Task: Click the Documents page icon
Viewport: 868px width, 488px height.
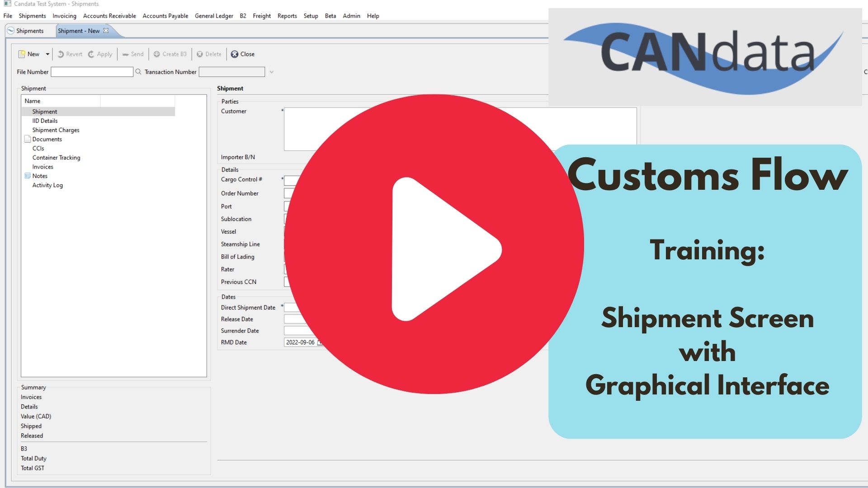Action: 28,139
